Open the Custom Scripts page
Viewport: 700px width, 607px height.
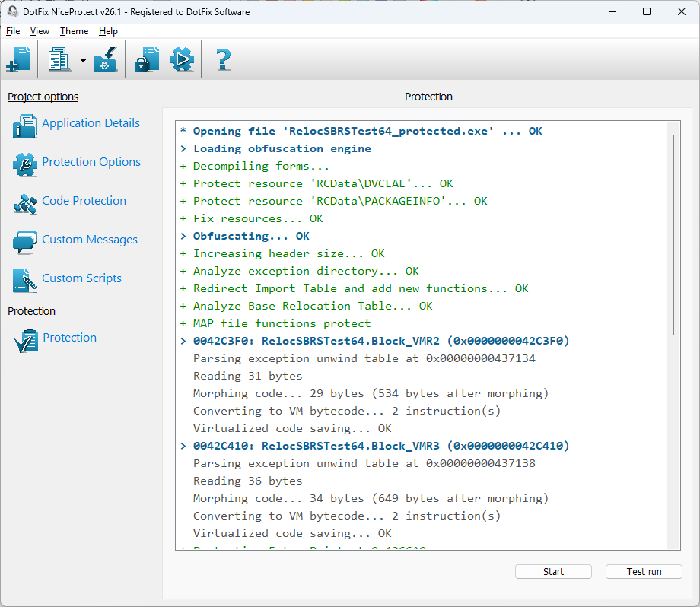(81, 278)
